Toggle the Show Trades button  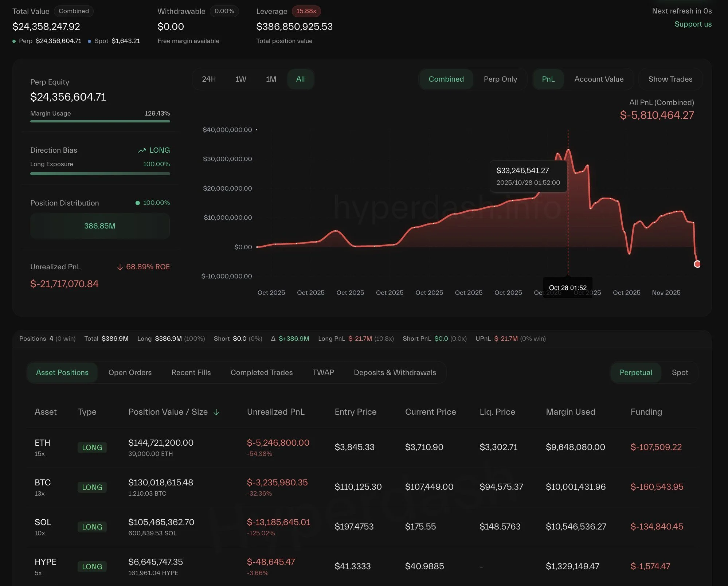point(670,79)
